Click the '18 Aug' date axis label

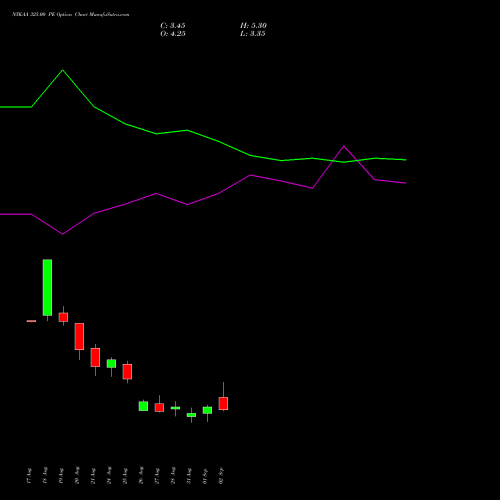coord(45,476)
